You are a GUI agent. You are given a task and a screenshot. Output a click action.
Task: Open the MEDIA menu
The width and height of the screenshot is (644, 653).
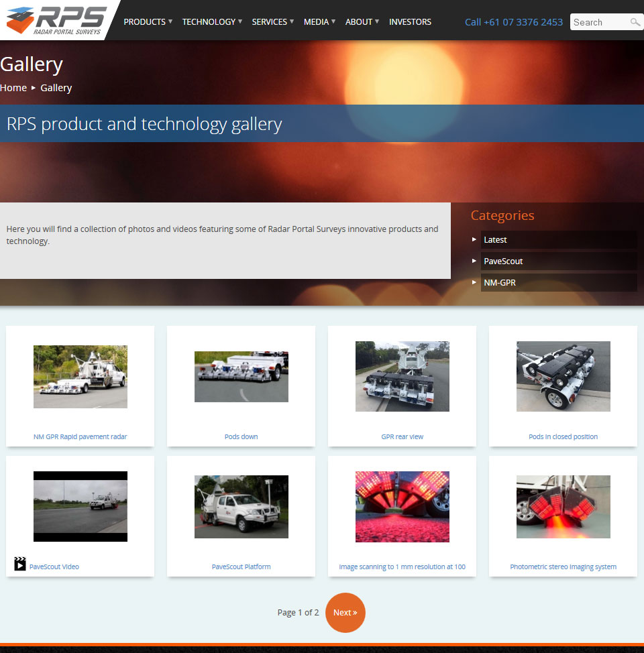pos(317,22)
